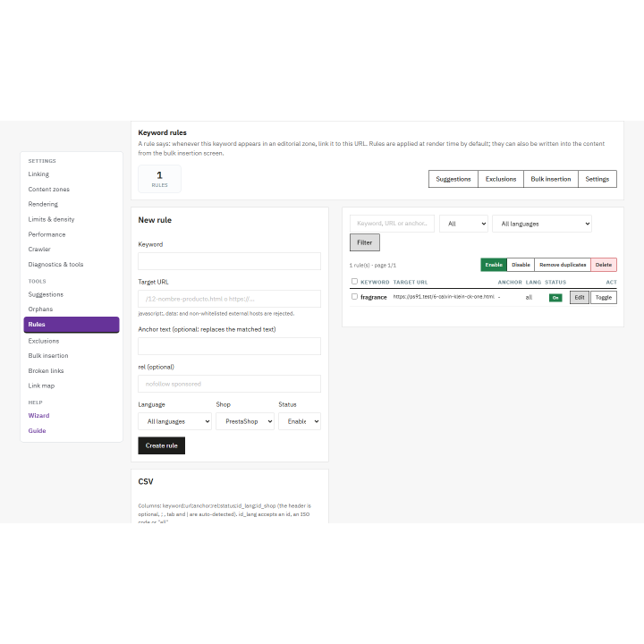Click the Bulk insertion header button
Image resolution: width=644 pixels, height=644 pixels.
pyautogui.click(x=551, y=179)
